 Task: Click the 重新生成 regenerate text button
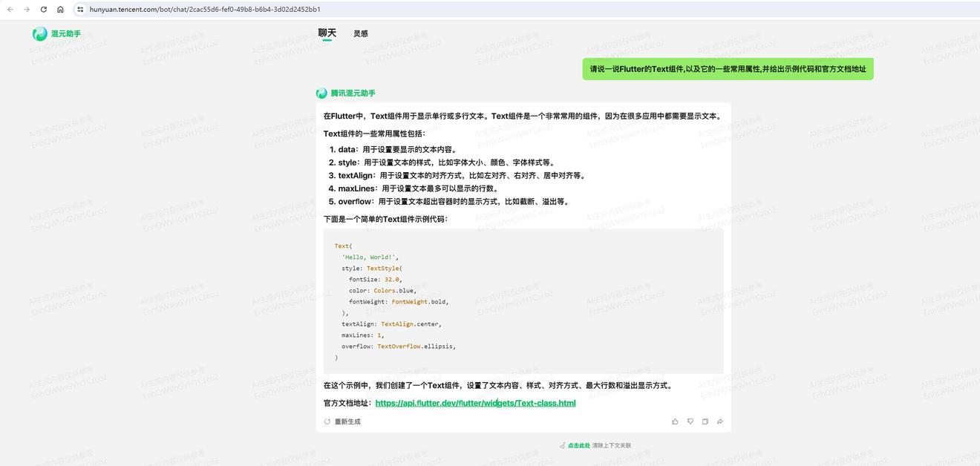click(x=347, y=421)
